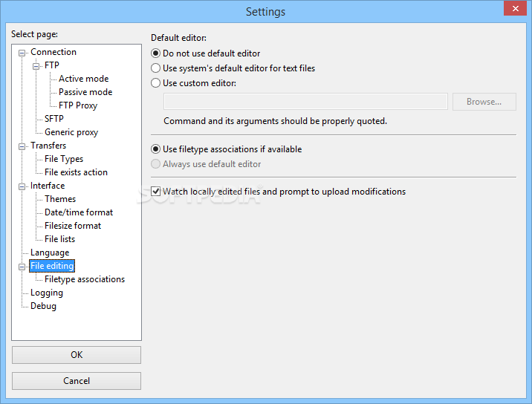Collapse the File editing tree node
This screenshot has width=532, height=404.
click(x=22, y=267)
